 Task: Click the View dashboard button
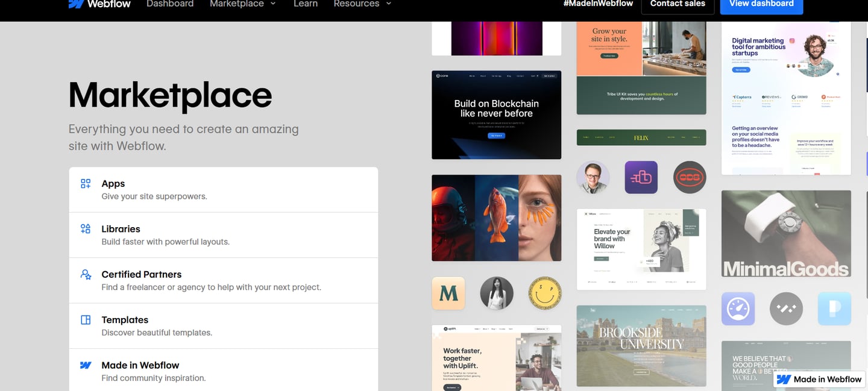[761, 3]
